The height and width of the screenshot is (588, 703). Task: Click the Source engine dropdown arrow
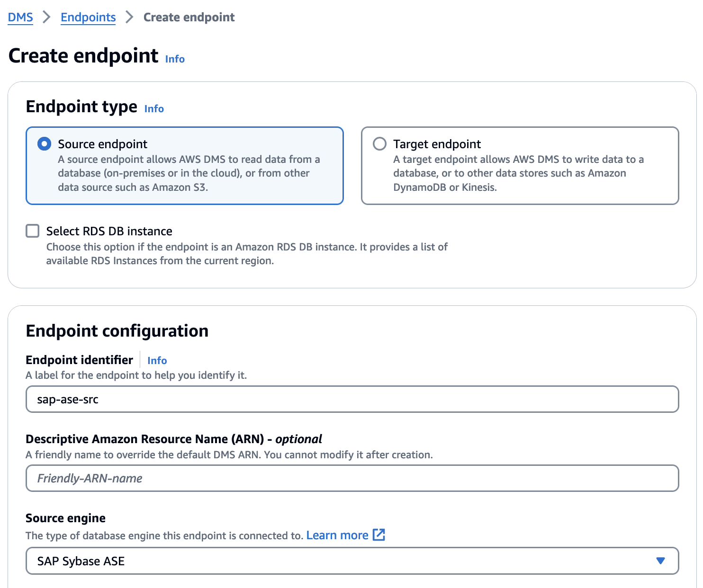[660, 561]
